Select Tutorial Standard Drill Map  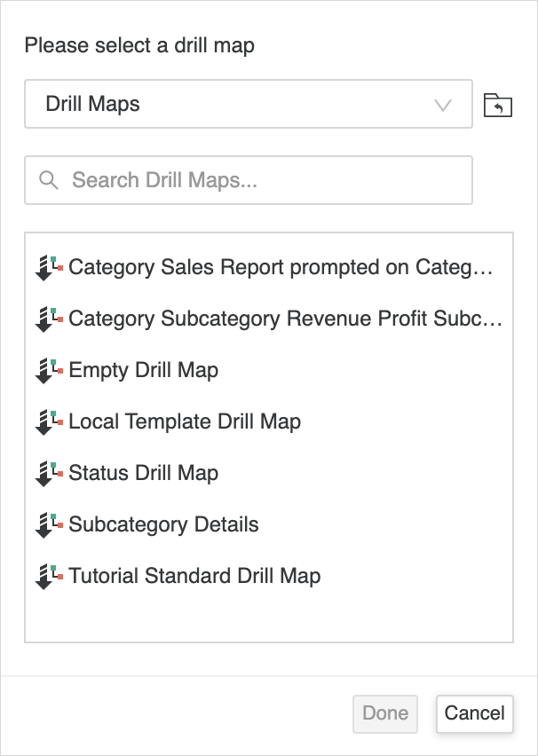[x=194, y=577]
